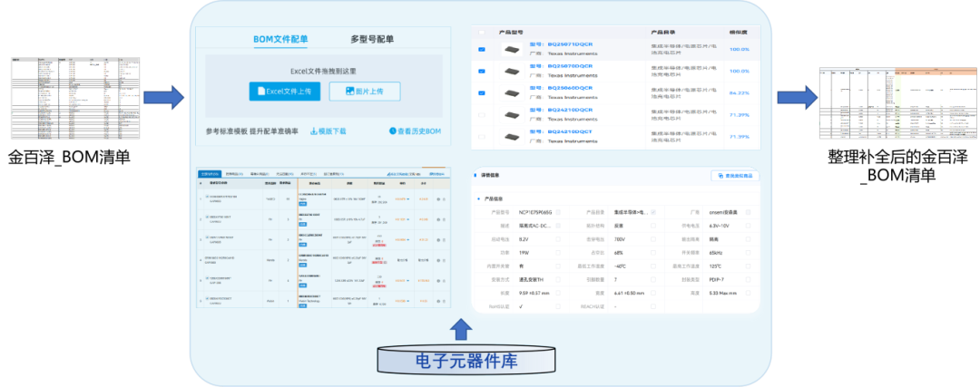The width and height of the screenshot is (980, 387).
Task: Check the box next to the 125℃ value
Action: click(748, 266)
